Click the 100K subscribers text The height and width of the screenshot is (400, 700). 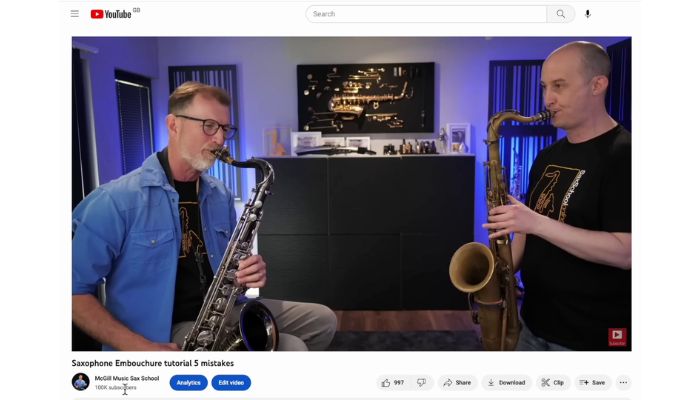coord(115,387)
